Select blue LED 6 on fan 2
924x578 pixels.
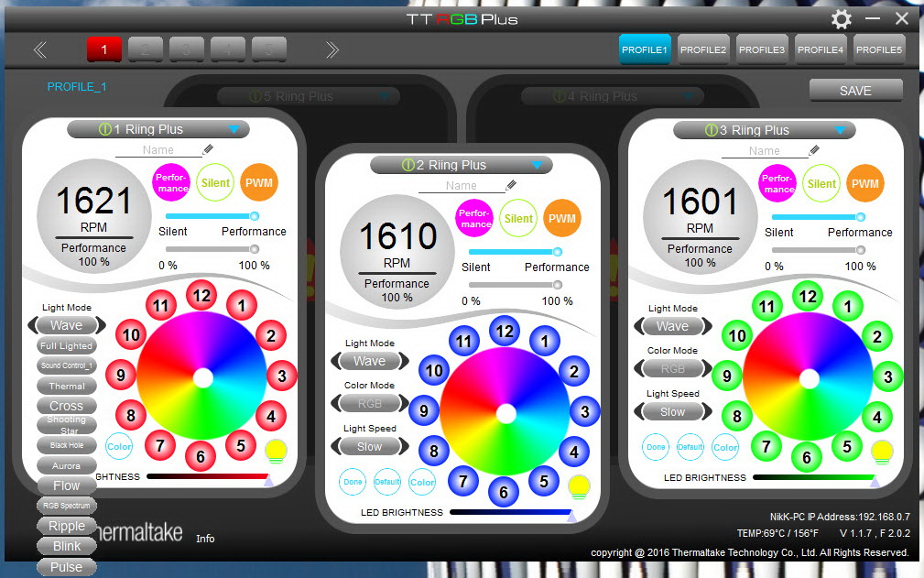click(x=504, y=492)
